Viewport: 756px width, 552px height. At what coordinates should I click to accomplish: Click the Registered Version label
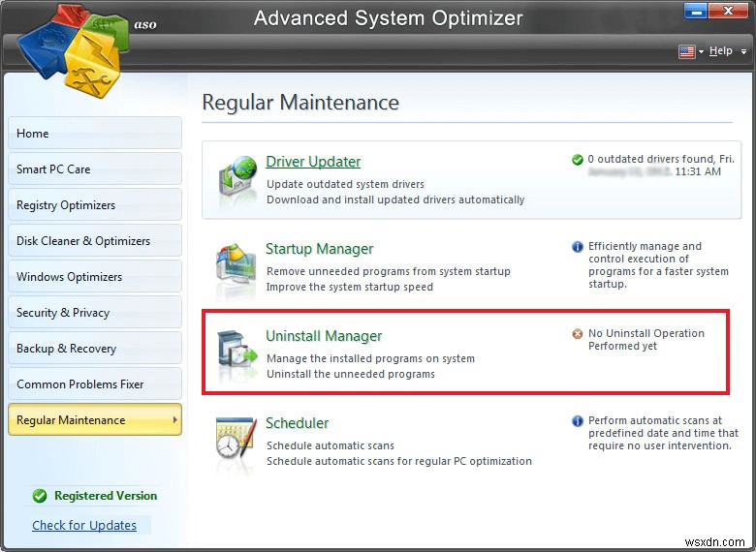coord(106,496)
